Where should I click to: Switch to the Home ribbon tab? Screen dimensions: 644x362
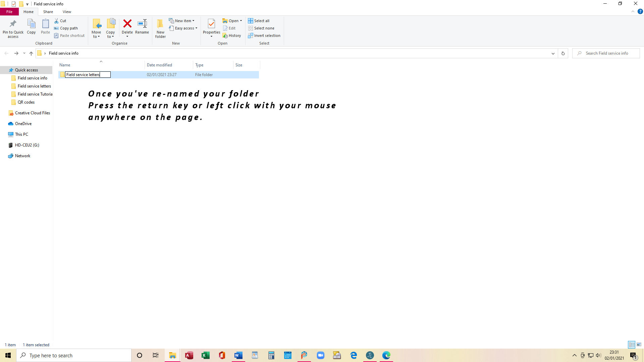coord(29,12)
